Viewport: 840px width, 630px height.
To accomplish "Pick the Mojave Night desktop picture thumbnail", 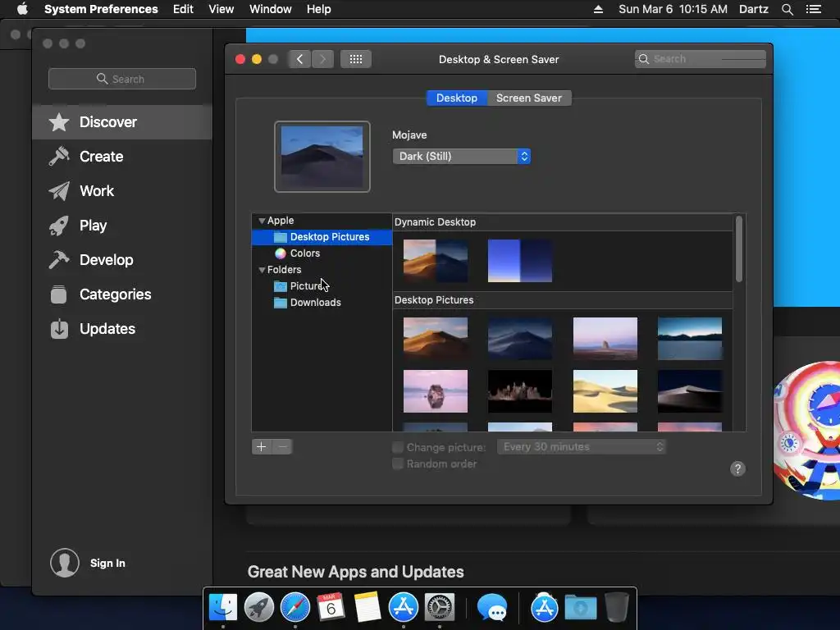I will [x=519, y=339].
